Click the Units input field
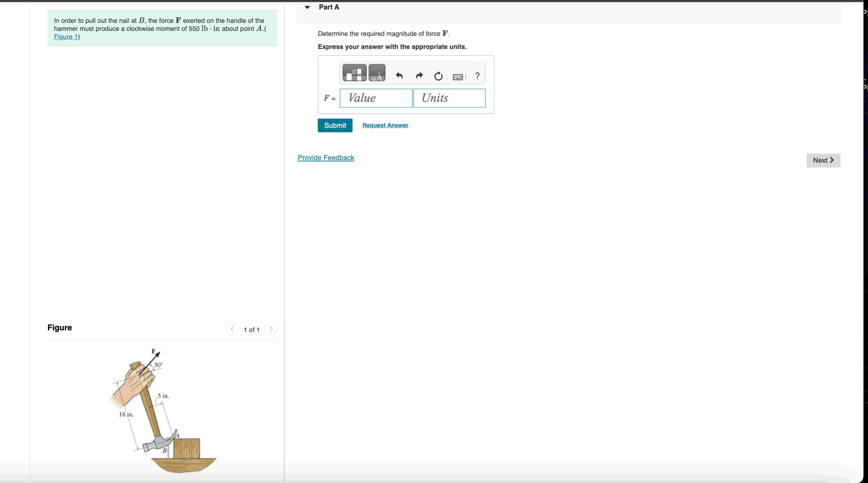The height and width of the screenshot is (483, 868). (449, 98)
